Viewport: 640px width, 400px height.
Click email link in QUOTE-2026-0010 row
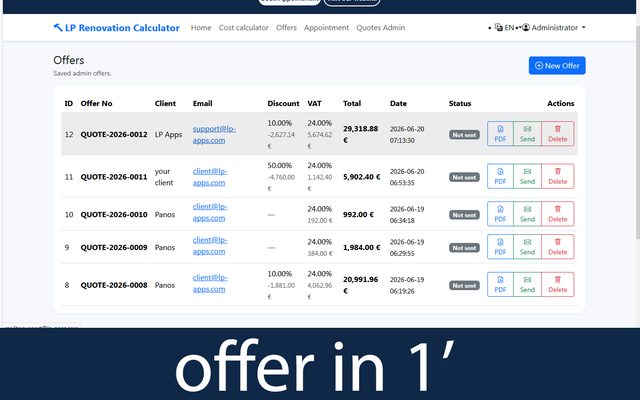click(x=210, y=212)
